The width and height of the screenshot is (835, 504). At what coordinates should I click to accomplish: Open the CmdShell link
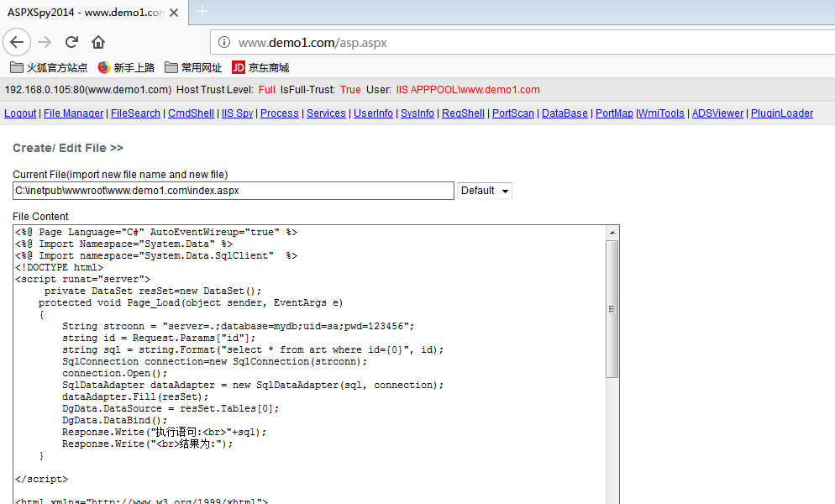192,113
